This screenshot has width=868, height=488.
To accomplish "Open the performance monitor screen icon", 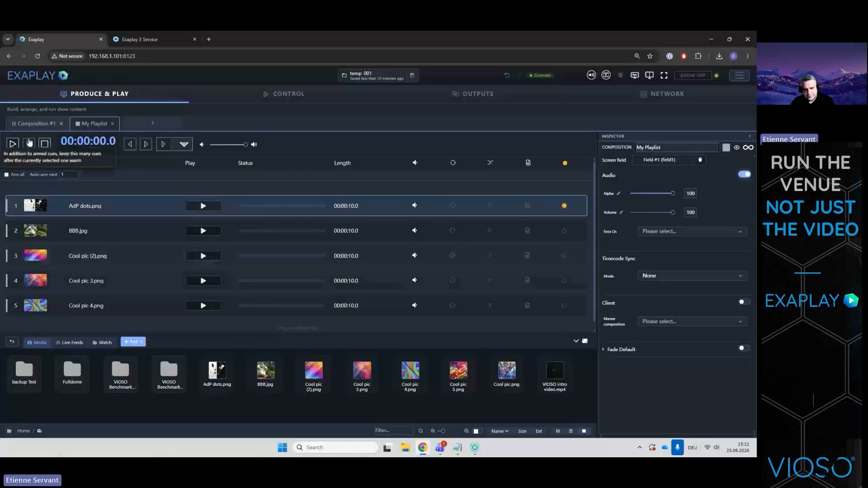I will [x=635, y=75].
